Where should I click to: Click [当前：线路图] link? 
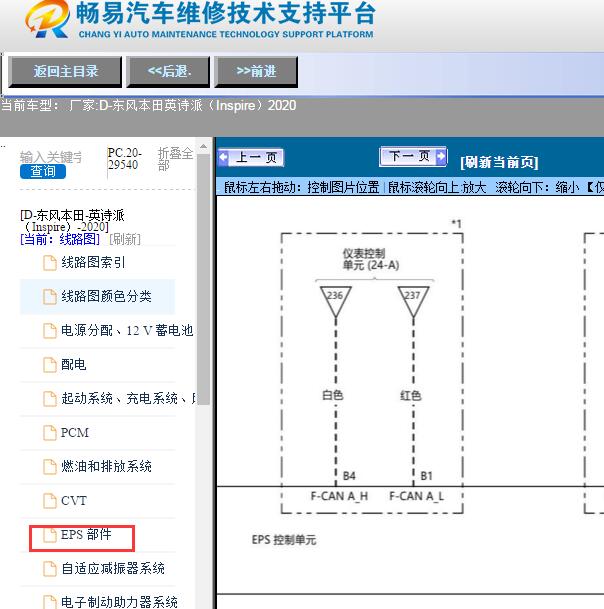click(60, 239)
